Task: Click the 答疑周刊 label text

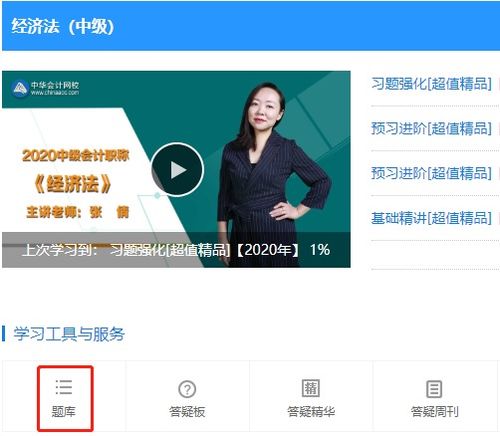Action: point(435,412)
